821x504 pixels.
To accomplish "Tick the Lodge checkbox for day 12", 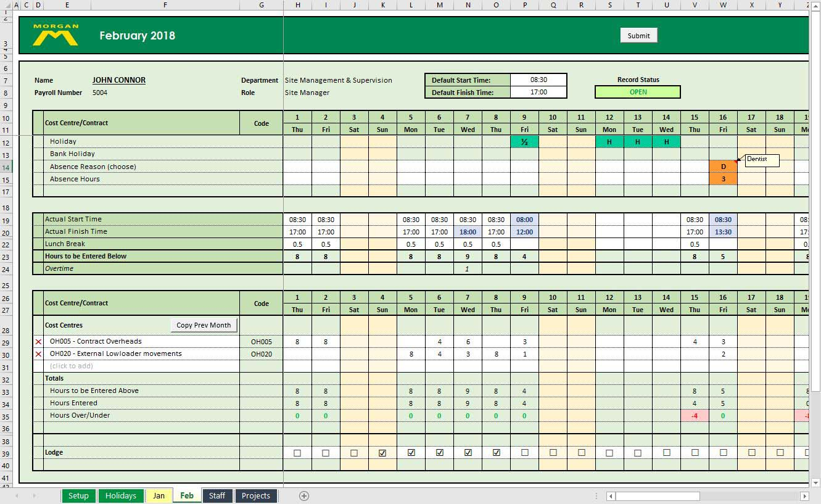I will 609,453.
